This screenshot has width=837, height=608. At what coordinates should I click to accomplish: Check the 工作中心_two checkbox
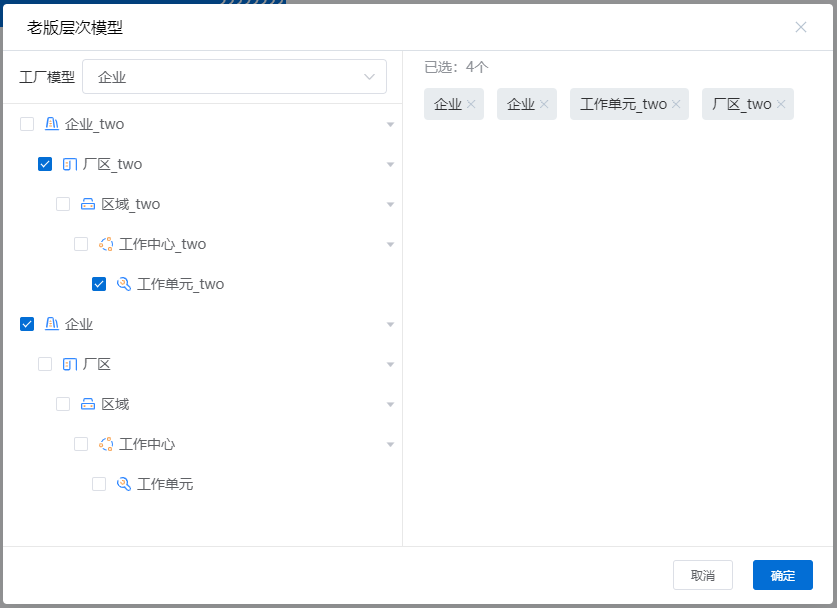[81, 244]
